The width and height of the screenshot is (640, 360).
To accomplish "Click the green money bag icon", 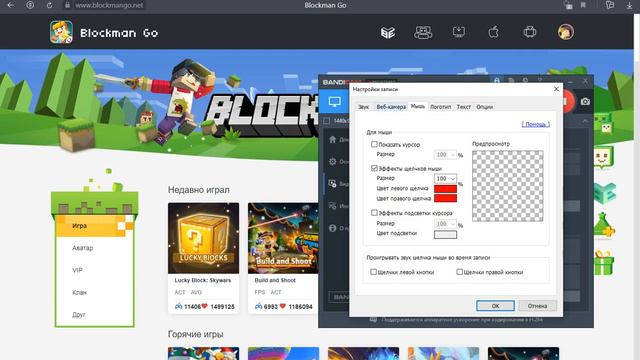I will [604, 225].
